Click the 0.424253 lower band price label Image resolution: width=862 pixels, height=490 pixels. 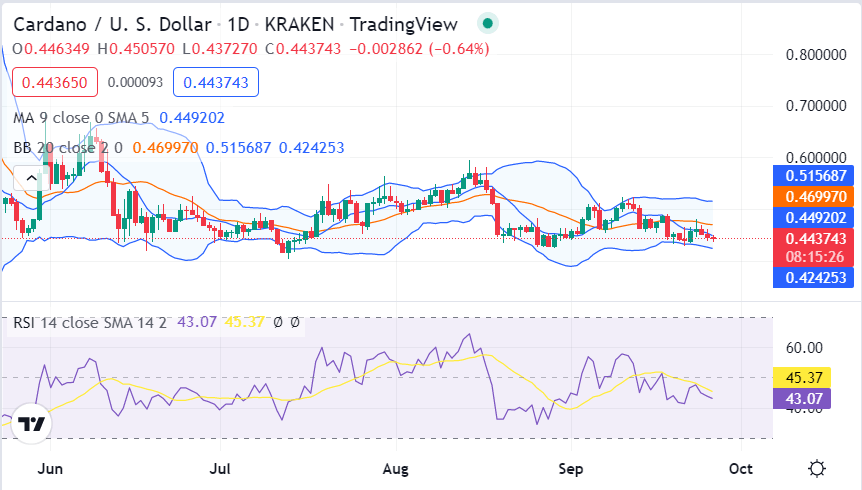pos(813,277)
